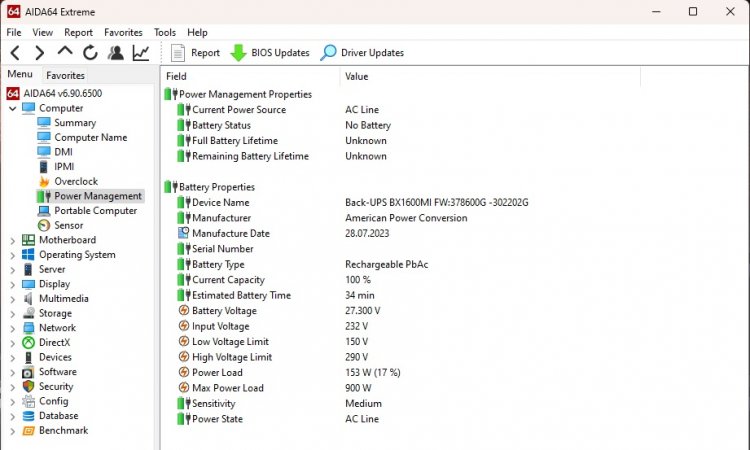Click the Operating System Windows logo icon
750x450 pixels.
coord(28,255)
